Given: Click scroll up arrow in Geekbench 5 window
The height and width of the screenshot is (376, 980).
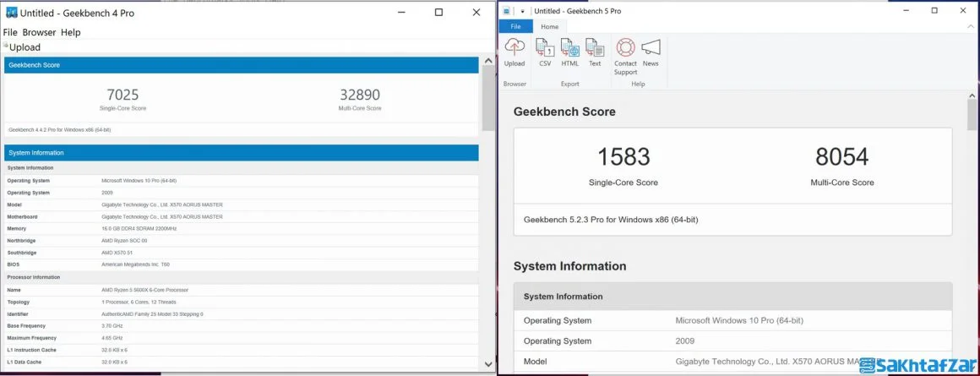Looking at the screenshot, I should (x=972, y=95).
